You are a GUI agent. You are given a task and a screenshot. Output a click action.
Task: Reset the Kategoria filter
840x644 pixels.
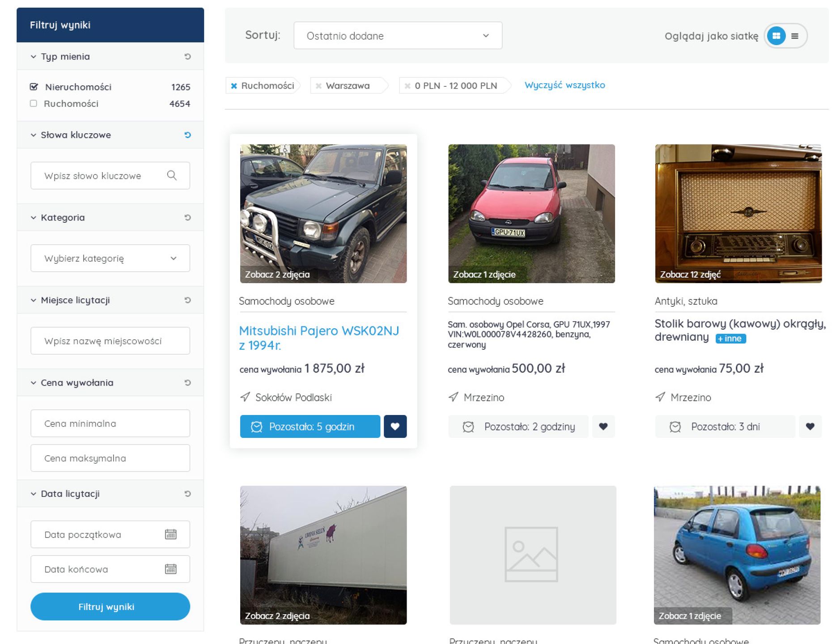pos(187,217)
